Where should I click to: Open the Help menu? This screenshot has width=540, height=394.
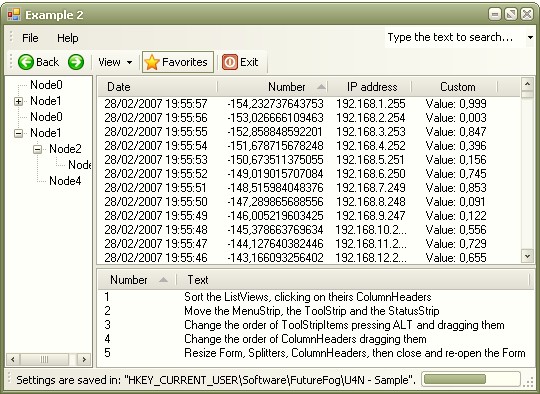[x=68, y=38]
